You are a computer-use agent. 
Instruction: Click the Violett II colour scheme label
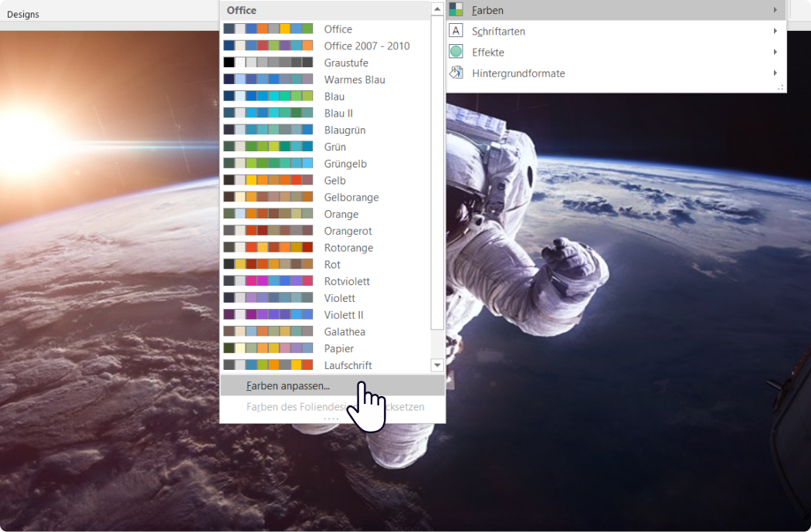(344, 315)
